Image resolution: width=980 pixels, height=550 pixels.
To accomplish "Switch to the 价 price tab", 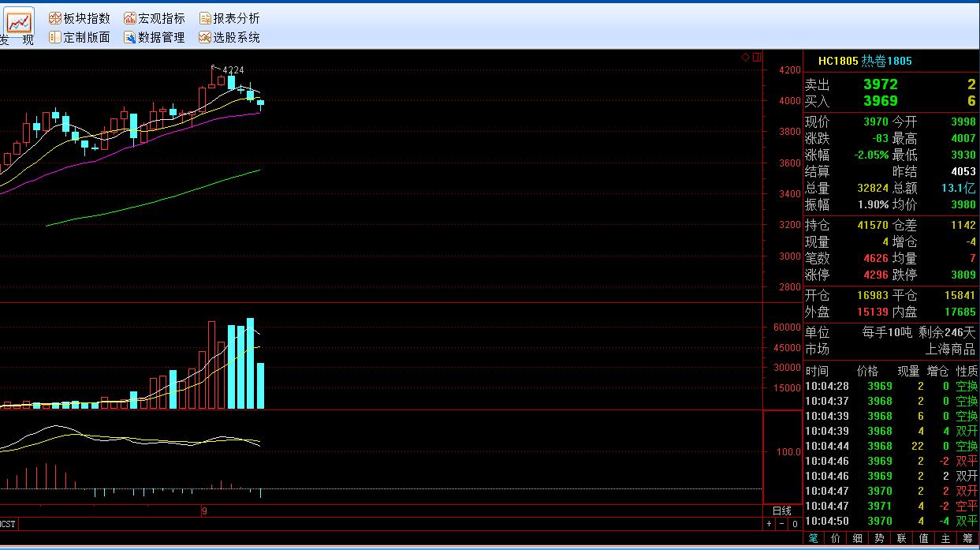I will click(x=836, y=538).
